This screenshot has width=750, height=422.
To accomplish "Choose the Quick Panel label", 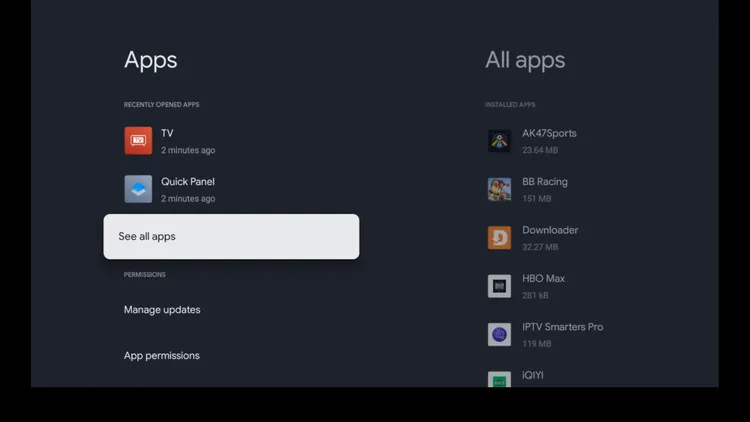I will click(x=188, y=182).
